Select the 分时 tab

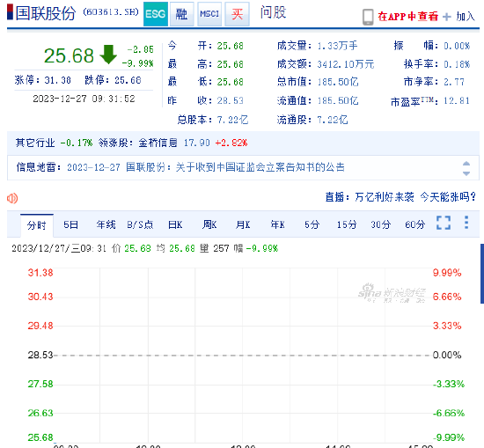tap(37, 225)
